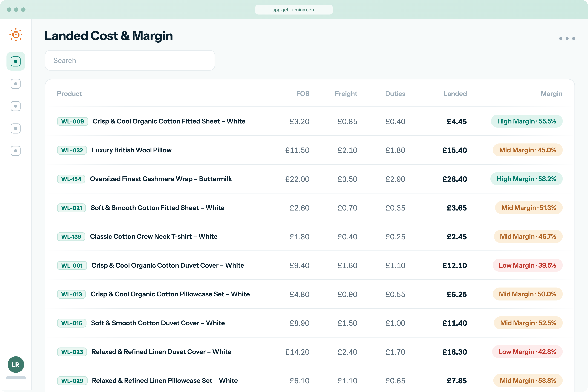The height and width of the screenshot is (392, 588).
Task: Sort by Landed column header
Action: pyautogui.click(x=455, y=94)
